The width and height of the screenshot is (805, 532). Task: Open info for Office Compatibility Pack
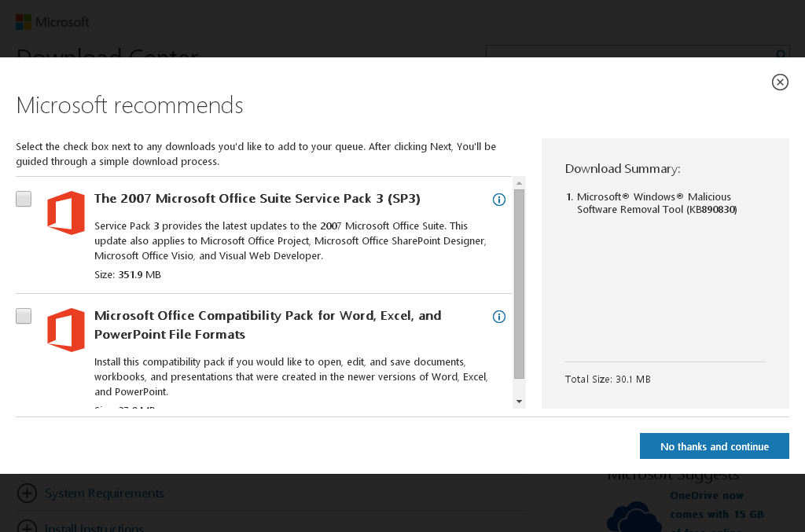click(x=499, y=317)
